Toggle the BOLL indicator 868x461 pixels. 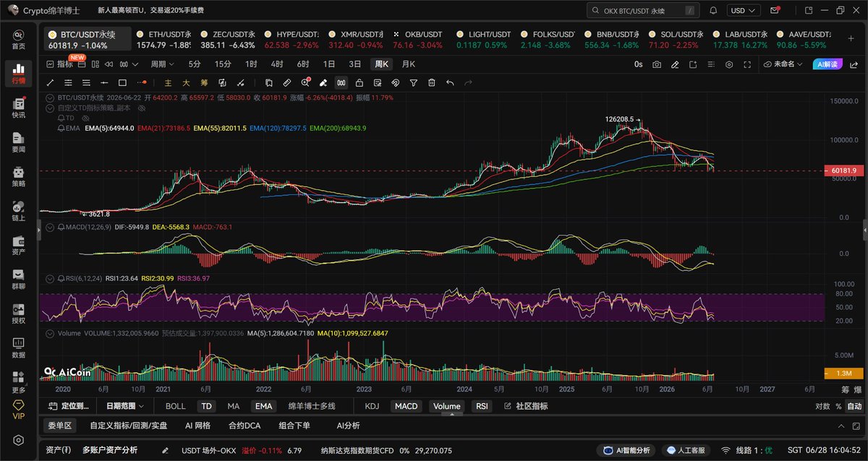pyautogui.click(x=176, y=406)
